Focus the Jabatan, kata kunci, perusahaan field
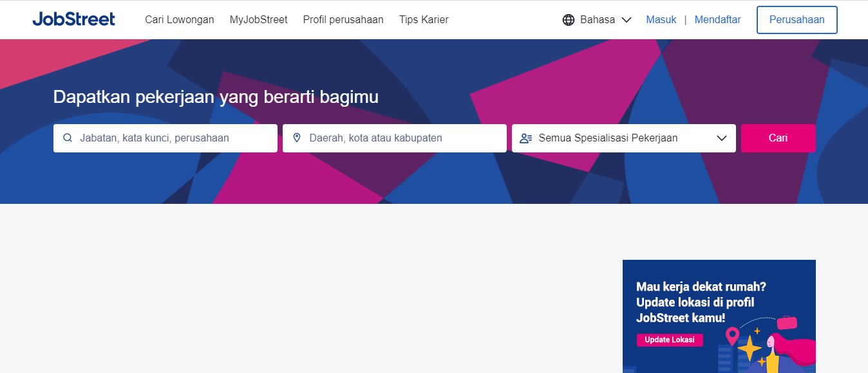Viewport: 868px width, 373px height. [x=165, y=138]
